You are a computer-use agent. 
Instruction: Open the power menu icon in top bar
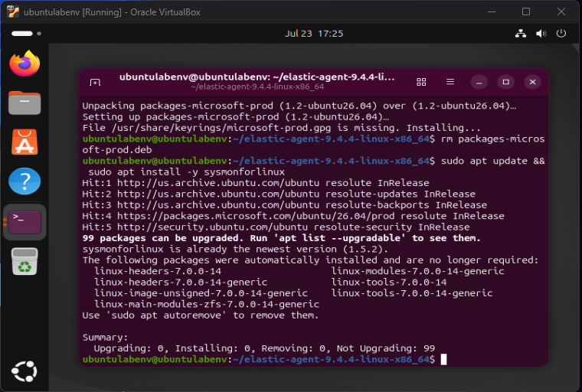tap(561, 34)
